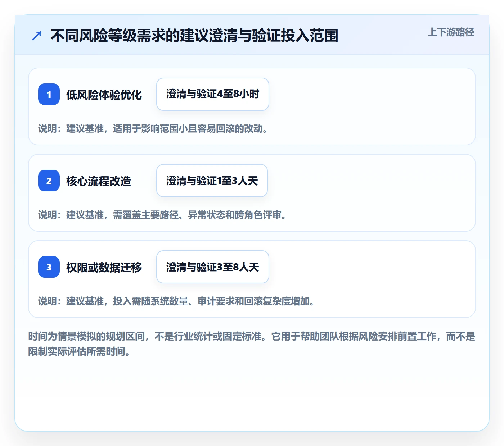Click the diagonal arrow icon beside the title

(37, 36)
